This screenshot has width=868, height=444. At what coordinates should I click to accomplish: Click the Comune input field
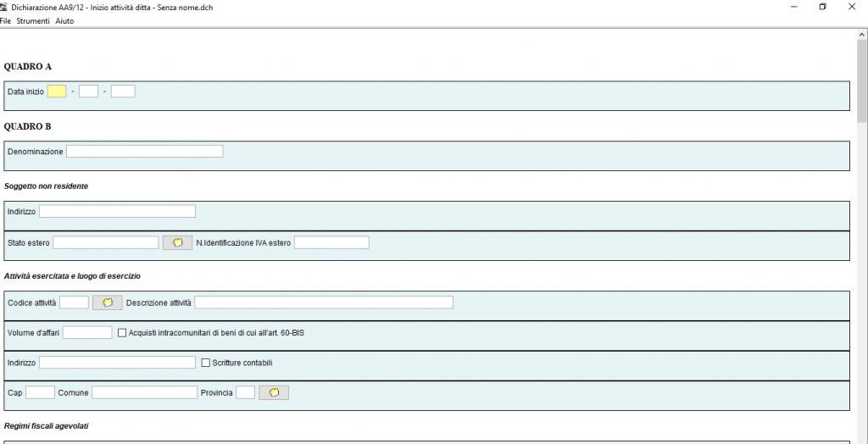[x=144, y=393]
